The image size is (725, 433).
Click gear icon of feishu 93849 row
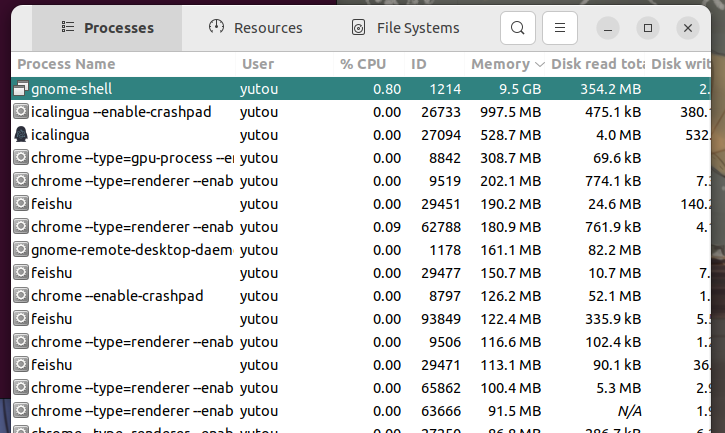tap(21, 319)
